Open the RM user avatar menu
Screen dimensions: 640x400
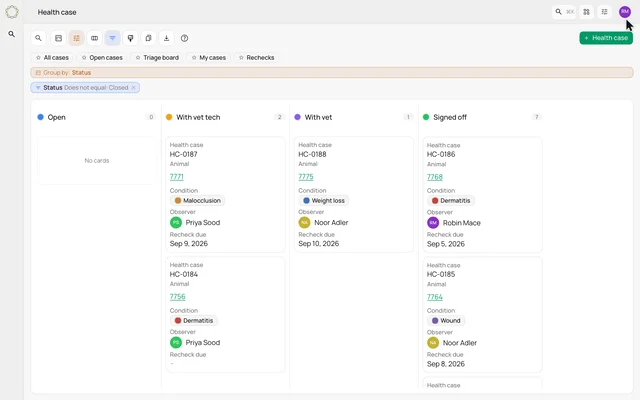[x=624, y=12]
